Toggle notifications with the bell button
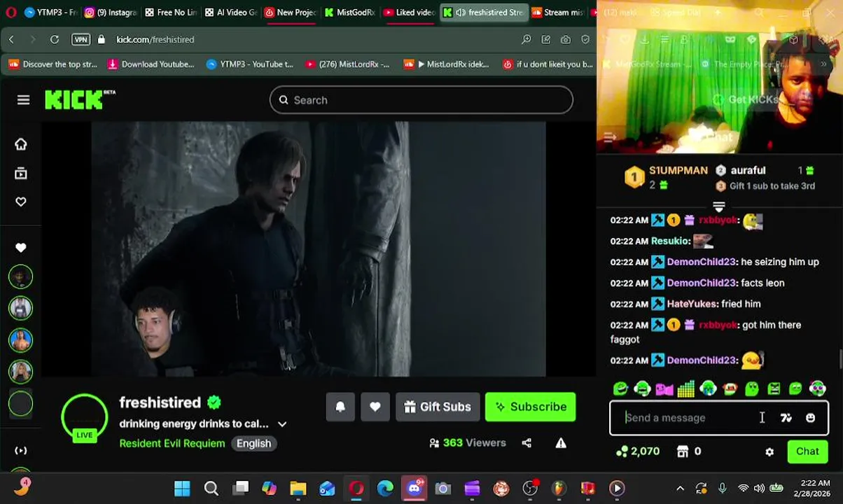Image resolution: width=843 pixels, height=504 pixels. (x=340, y=407)
